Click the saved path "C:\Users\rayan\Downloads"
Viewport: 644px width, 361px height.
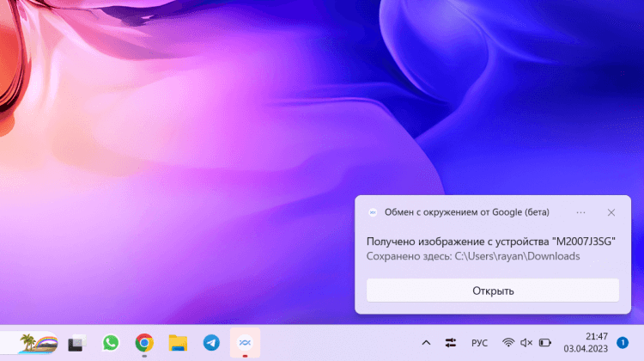517,256
